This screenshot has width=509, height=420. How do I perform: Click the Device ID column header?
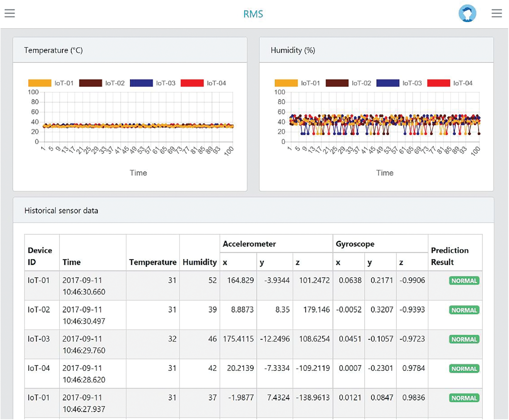(40, 256)
